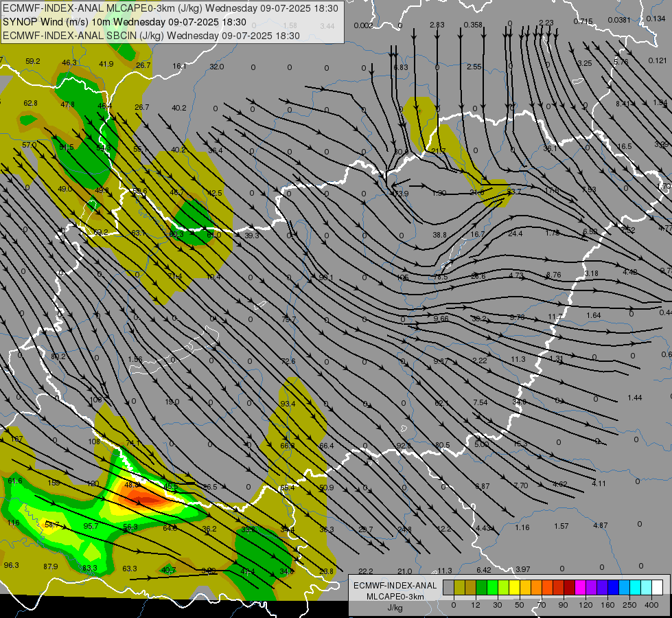Viewport: 672px width, 618px height.
Task: Click the SBCIN title line at top
Action: (151, 36)
